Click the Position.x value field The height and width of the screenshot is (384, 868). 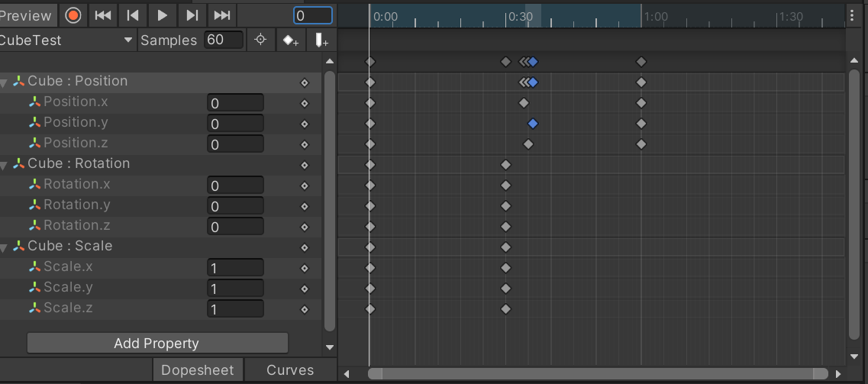(x=235, y=103)
